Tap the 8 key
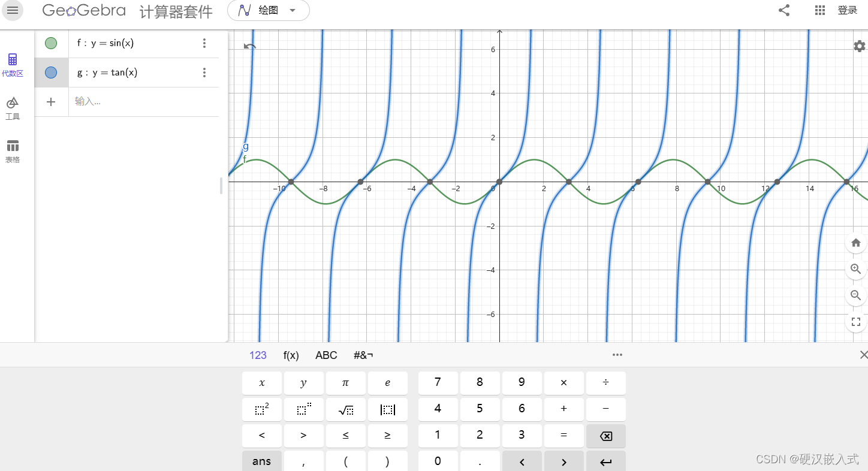The width and height of the screenshot is (868, 471). point(480,383)
